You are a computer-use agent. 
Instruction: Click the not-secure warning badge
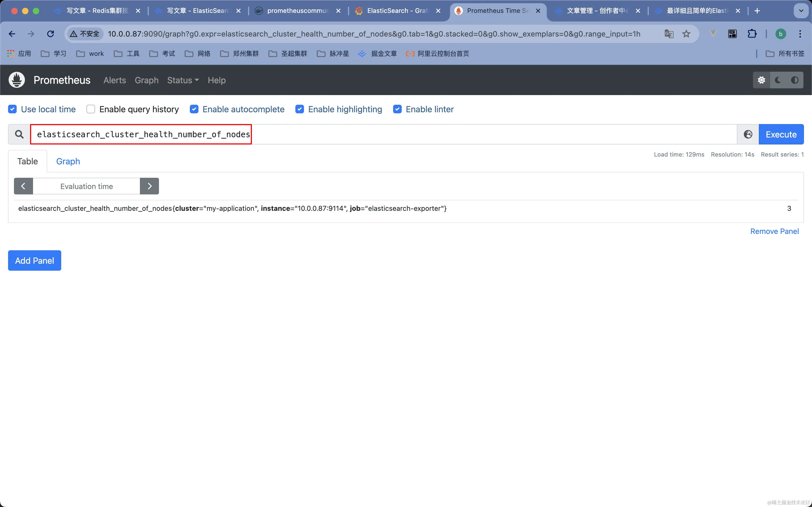(x=85, y=34)
